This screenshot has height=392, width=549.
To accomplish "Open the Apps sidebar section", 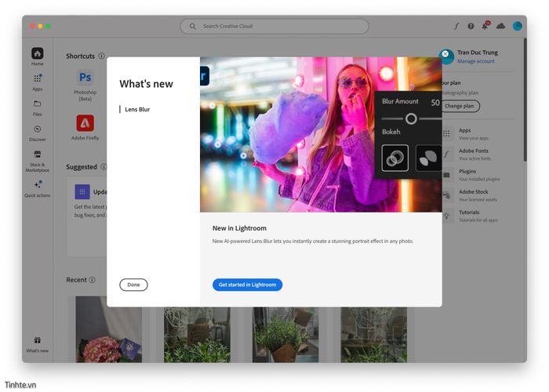I will coord(38,82).
